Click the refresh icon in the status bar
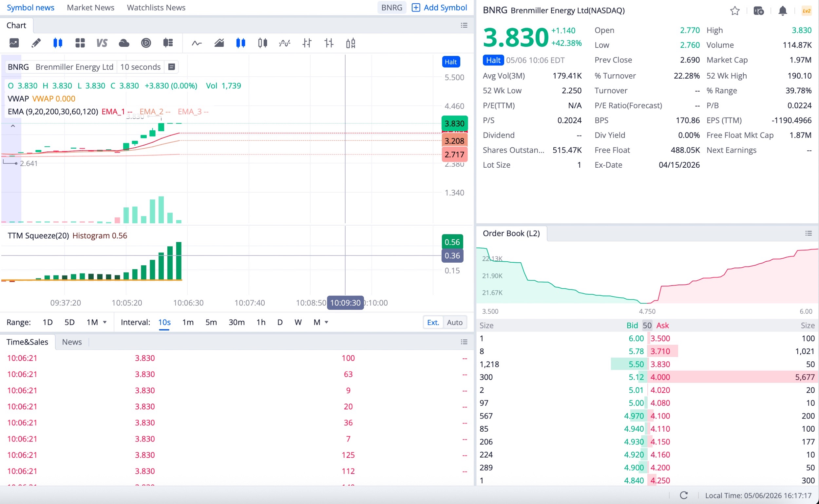 click(x=684, y=495)
